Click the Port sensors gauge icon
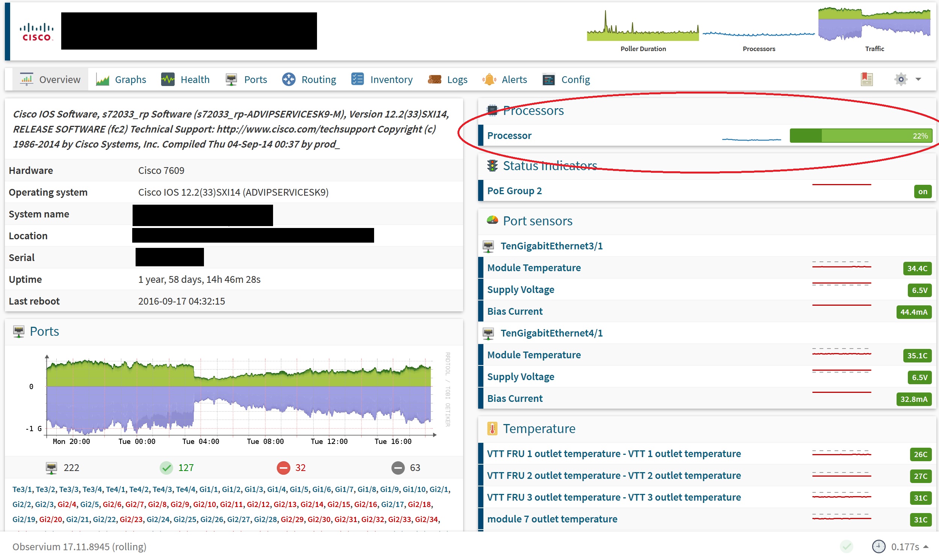Screen dimensions: 939x560 coord(492,220)
